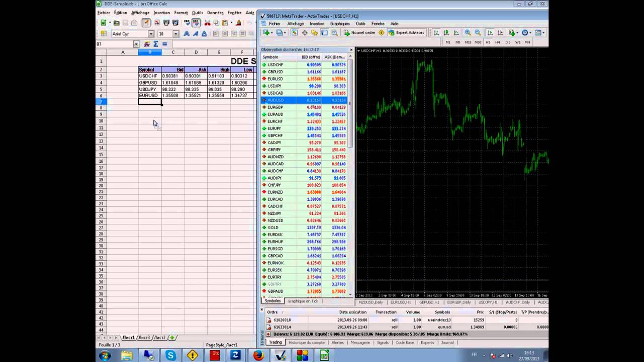Switch to Graphique en Tick tab
Viewport: 644px width, 362px height.
click(x=303, y=301)
